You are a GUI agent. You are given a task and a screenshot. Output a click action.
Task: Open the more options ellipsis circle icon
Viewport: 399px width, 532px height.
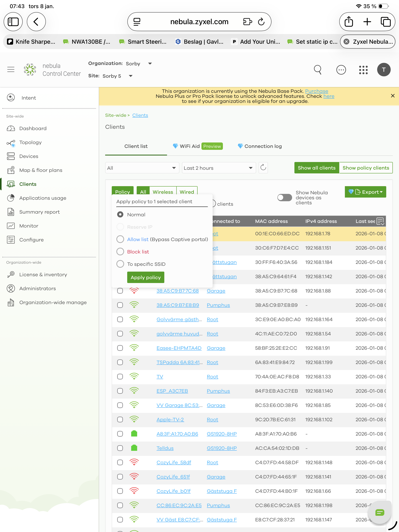pyautogui.click(x=341, y=70)
